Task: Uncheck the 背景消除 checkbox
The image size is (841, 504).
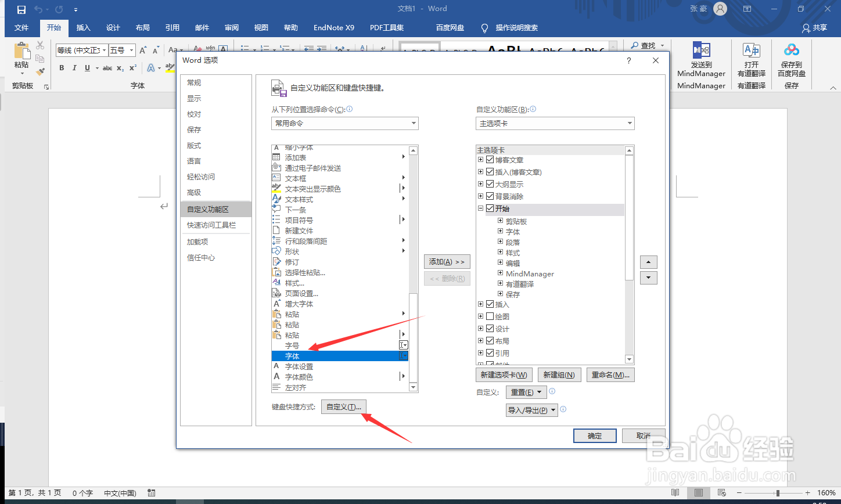Action: click(490, 196)
